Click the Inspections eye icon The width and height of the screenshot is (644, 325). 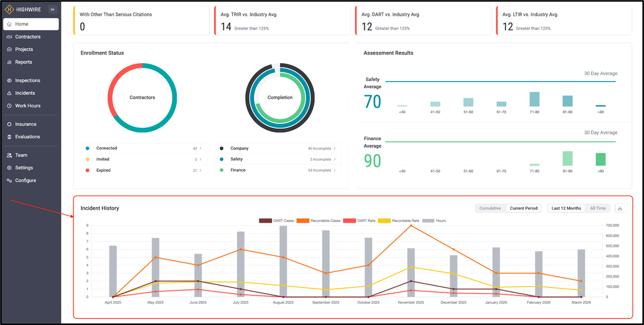coord(10,81)
